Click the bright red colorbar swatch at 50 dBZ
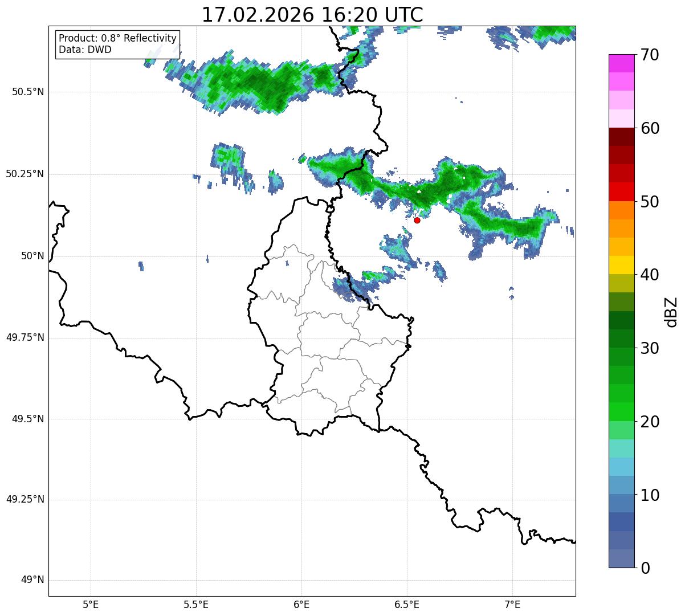This screenshot has width=685, height=616. coord(621,191)
